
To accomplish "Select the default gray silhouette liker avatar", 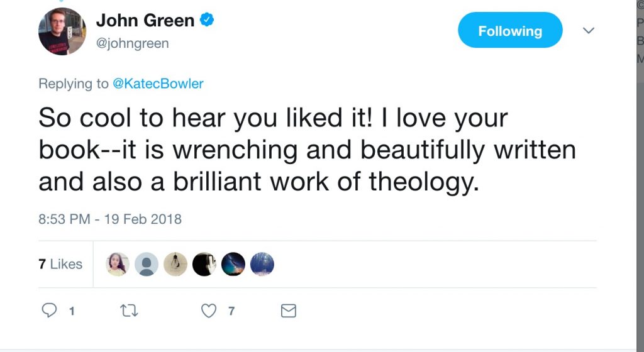I will (147, 264).
